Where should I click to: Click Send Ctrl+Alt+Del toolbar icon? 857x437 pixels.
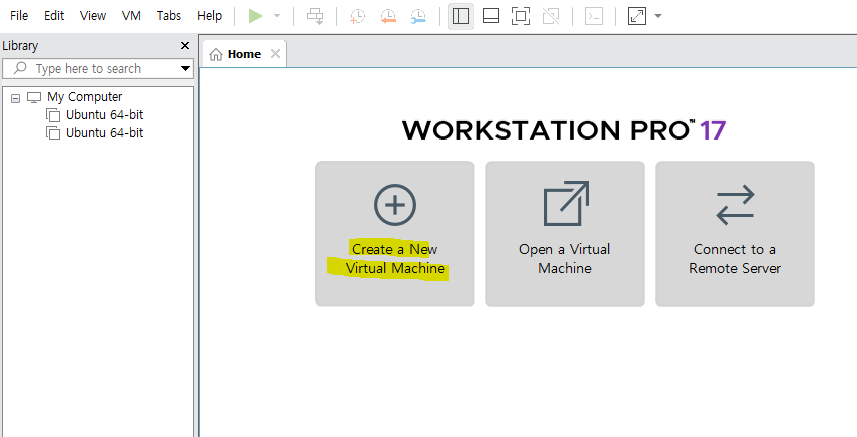tap(315, 16)
